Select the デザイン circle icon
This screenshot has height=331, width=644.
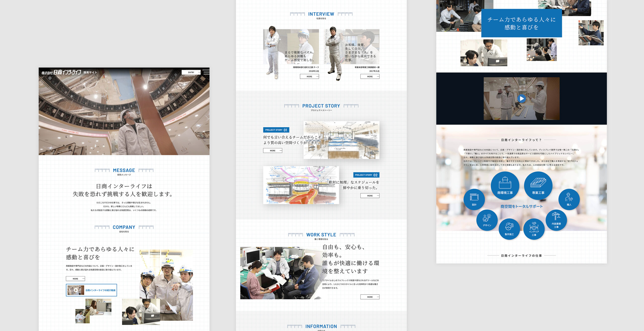[487, 220]
